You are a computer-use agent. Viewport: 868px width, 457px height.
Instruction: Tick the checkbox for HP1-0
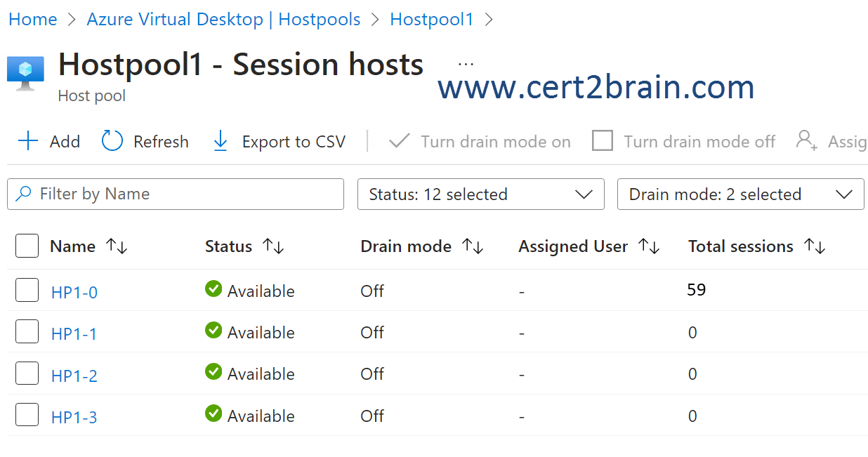pyautogui.click(x=27, y=290)
